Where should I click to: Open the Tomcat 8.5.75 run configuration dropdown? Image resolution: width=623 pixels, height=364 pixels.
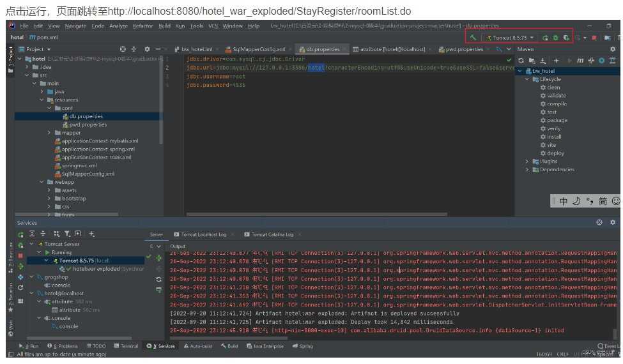pos(510,38)
